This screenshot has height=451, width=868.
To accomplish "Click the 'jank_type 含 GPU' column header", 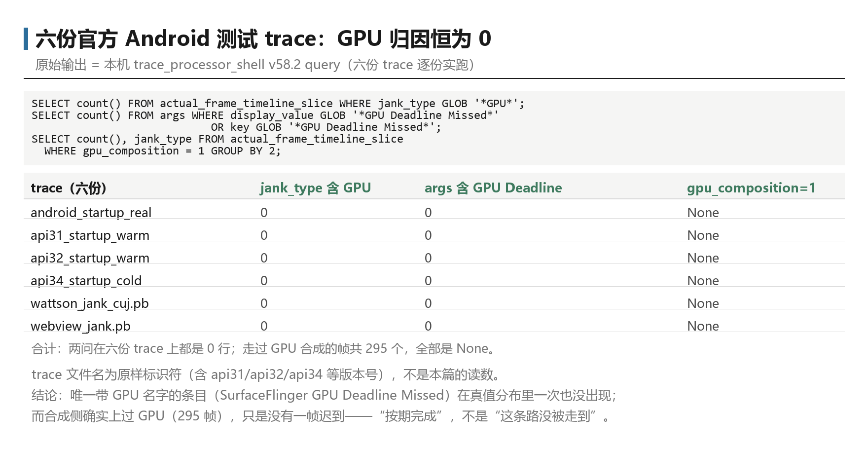I will (316, 188).
